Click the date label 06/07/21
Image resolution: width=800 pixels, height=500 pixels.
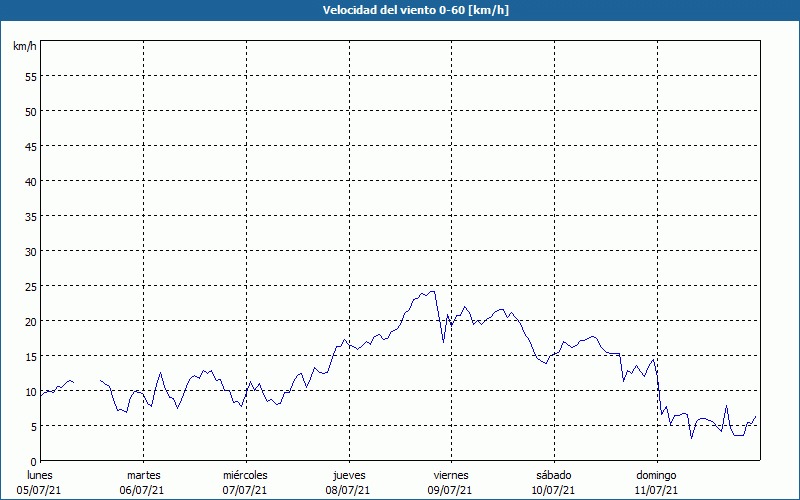[142, 490]
